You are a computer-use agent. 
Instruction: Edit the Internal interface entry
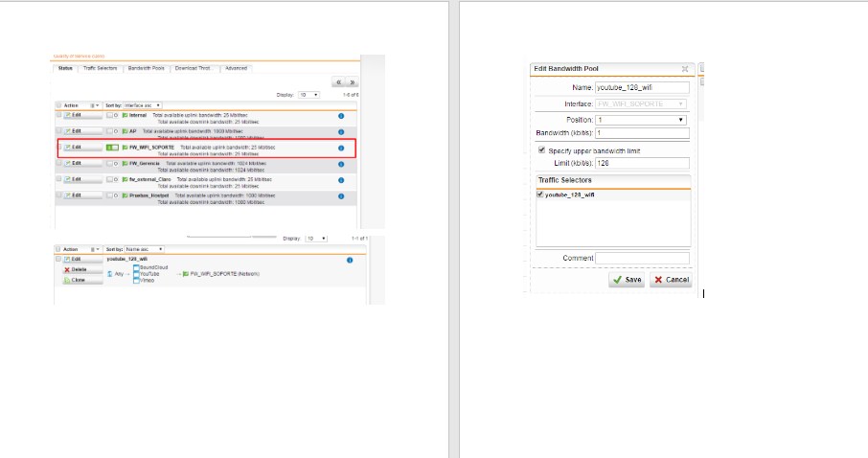(82, 115)
